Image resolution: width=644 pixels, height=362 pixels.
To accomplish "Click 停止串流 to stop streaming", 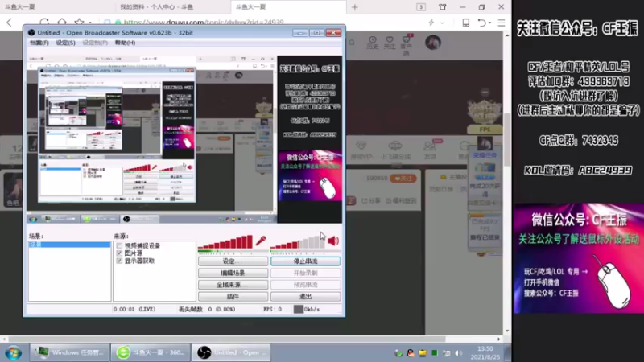I will coord(306,261).
